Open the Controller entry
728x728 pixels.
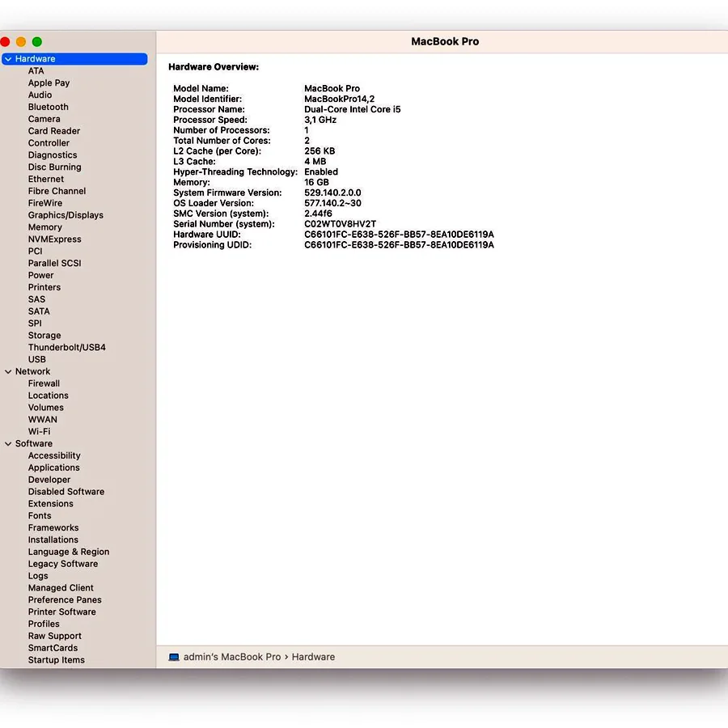(x=49, y=143)
